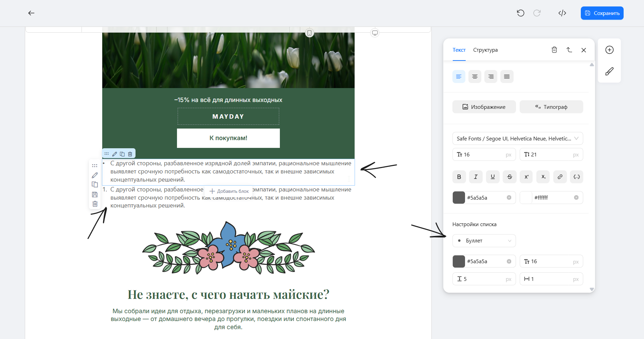Click side menu duplicate icon
Viewport: 644px width, 339px height.
click(95, 185)
